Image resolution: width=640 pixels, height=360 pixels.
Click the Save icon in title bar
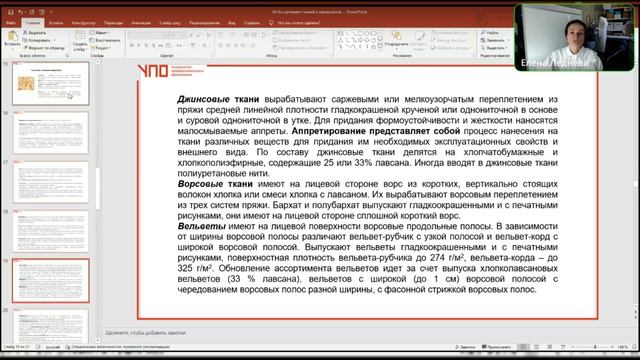(x=11, y=12)
